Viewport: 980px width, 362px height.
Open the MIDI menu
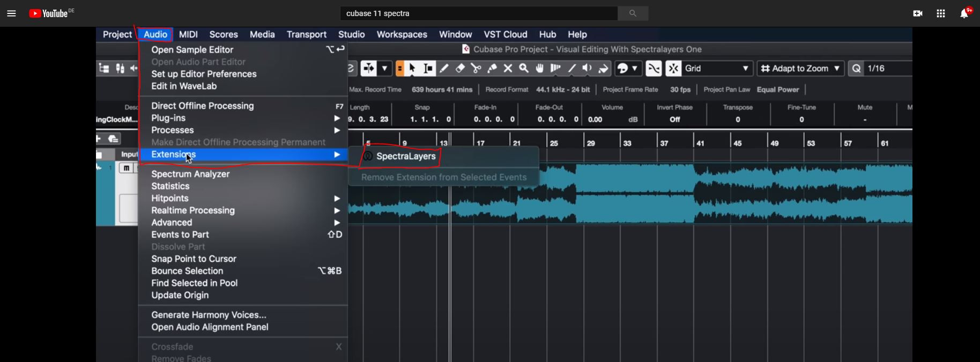pos(188,34)
